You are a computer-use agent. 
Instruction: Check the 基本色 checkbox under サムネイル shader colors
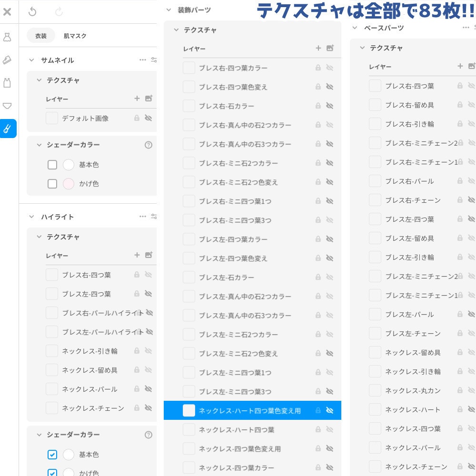point(52,165)
